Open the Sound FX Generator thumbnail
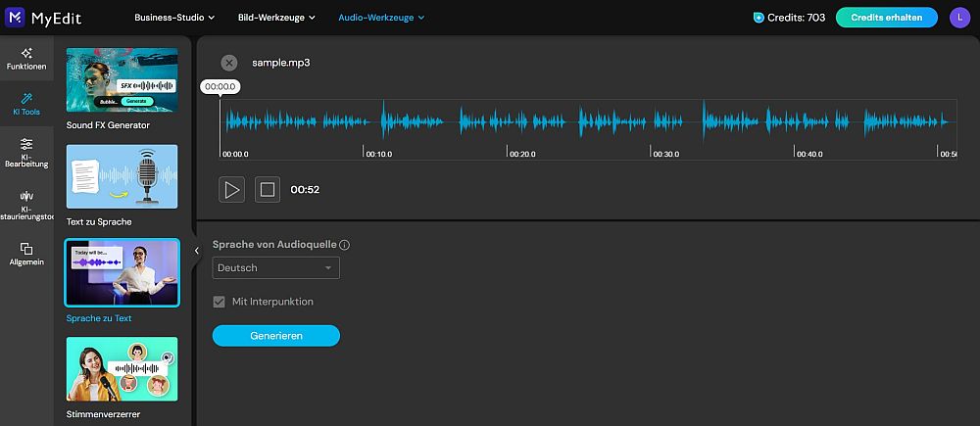This screenshot has width=980, height=426. [122, 80]
